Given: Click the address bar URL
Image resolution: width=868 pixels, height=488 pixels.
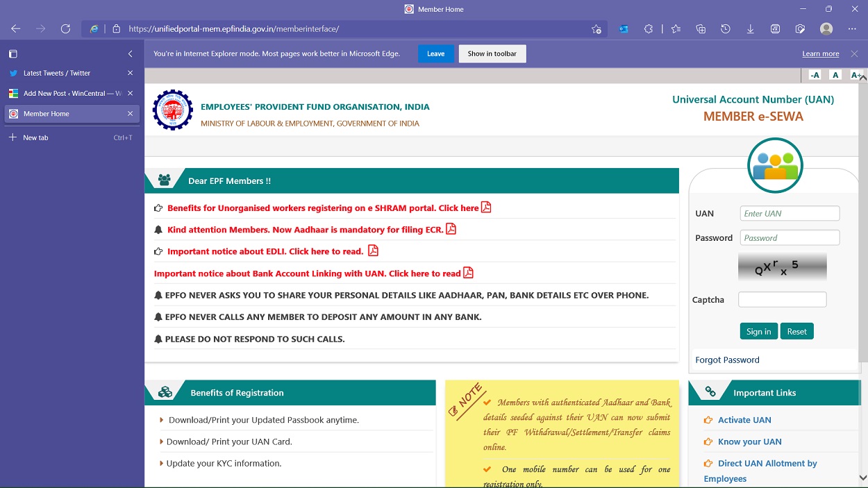Looking at the screenshot, I should tap(234, 29).
